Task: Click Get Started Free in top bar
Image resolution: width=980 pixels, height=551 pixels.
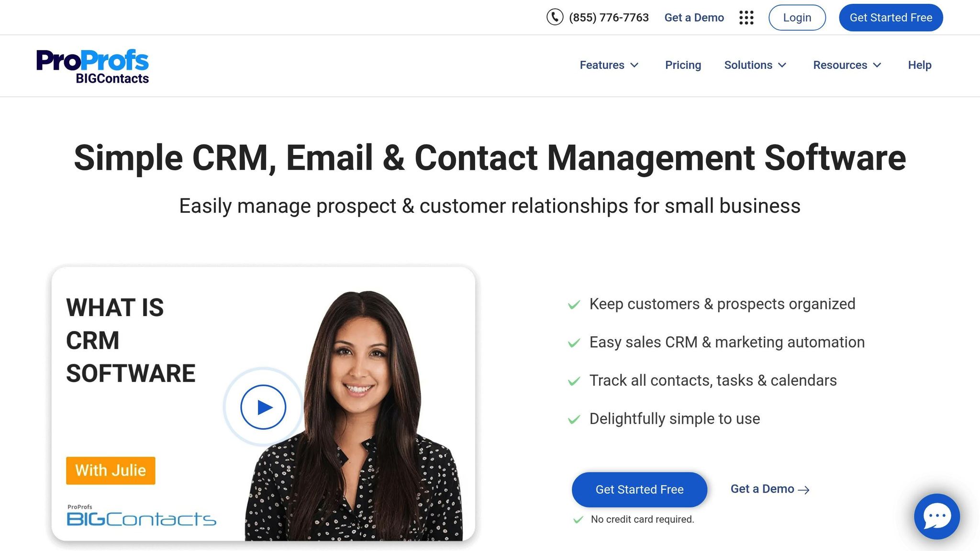Action: click(x=891, y=18)
